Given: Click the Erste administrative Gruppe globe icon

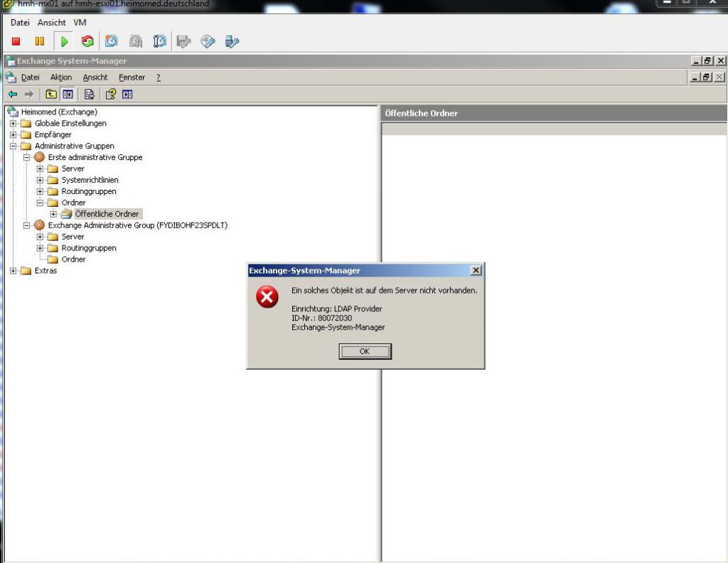Looking at the screenshot, I should click(40, 157).
